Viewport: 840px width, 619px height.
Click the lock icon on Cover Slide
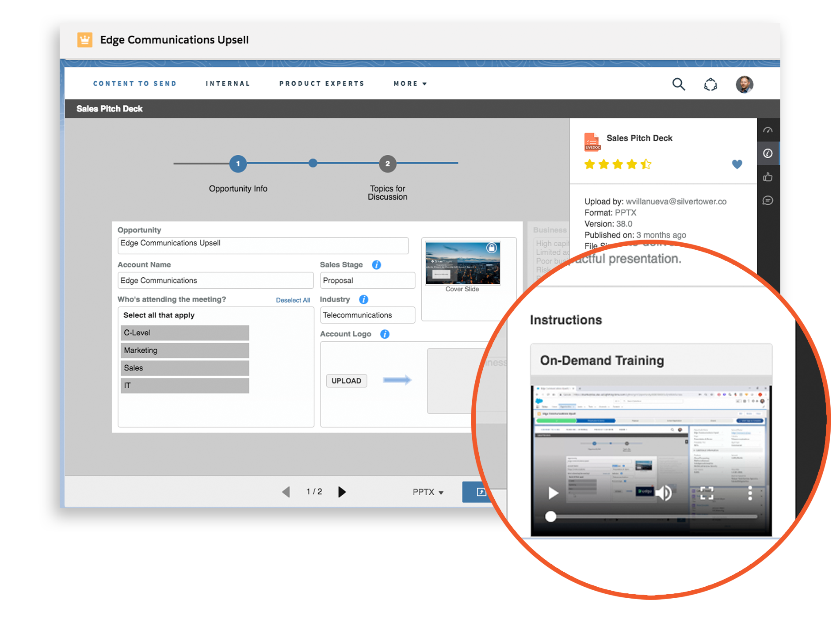(x=491, y=248)
